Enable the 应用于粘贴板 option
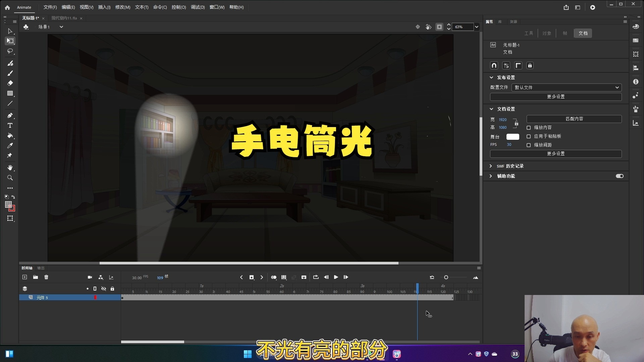 [x=529, y=136]
